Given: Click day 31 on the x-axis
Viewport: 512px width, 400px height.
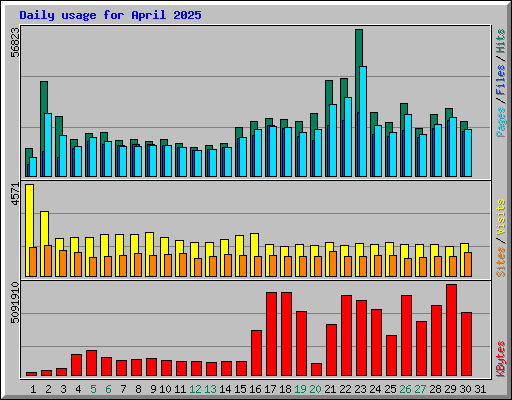Looking at the screenshot, I should [x=480, y=389].
